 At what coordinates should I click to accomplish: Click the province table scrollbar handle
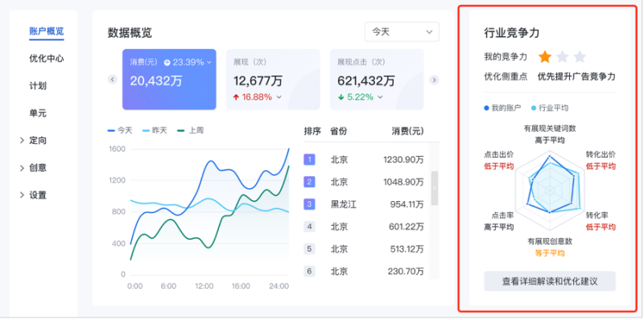(434, 188)
